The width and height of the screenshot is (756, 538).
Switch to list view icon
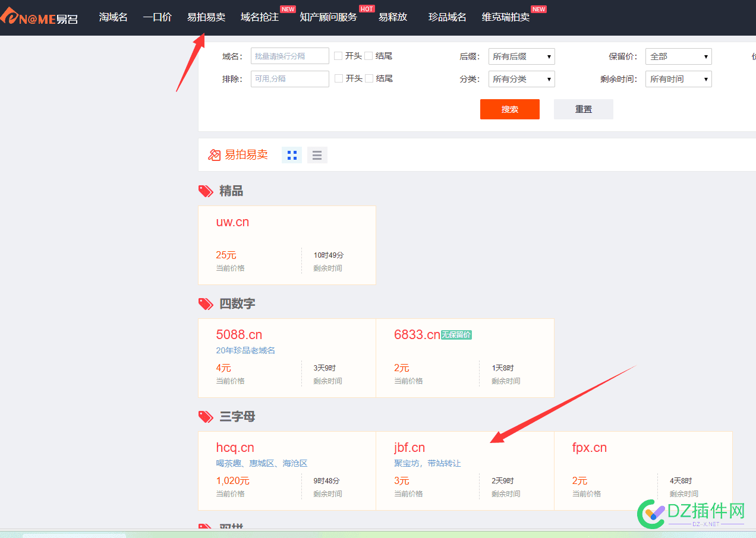pos(317,155)
